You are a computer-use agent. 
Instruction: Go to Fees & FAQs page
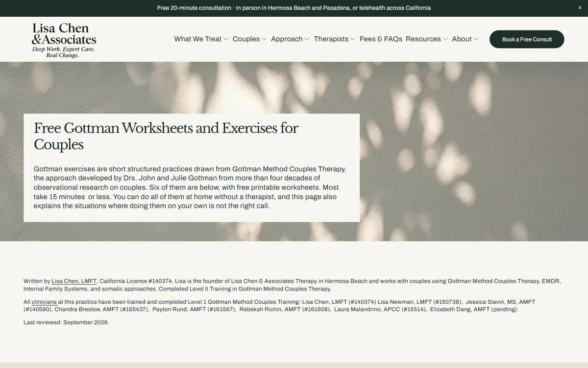pyautogui.click(x=381, y=39)
